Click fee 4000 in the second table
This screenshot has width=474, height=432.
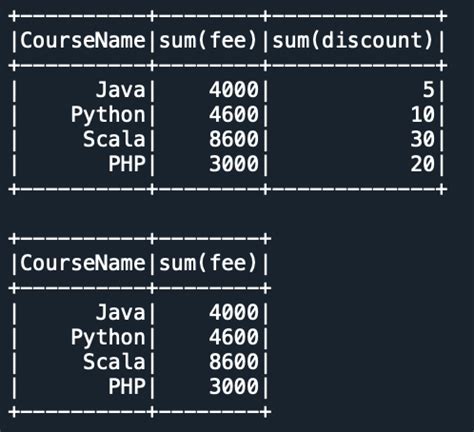(234, 312)
